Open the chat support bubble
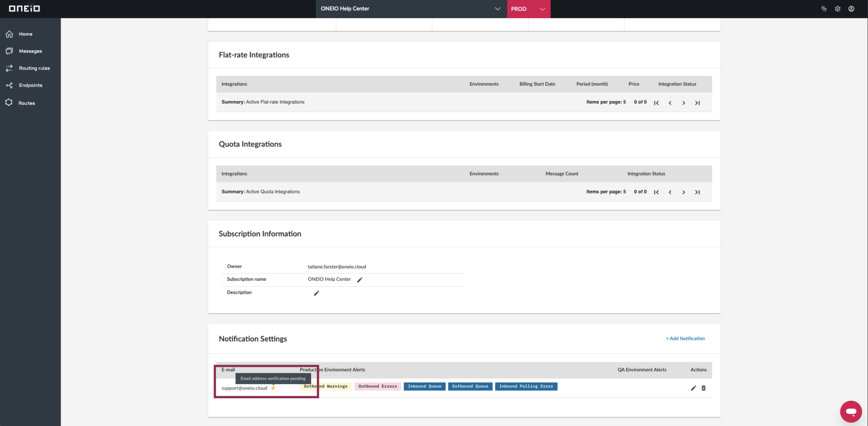 click(x=851, y=411)
